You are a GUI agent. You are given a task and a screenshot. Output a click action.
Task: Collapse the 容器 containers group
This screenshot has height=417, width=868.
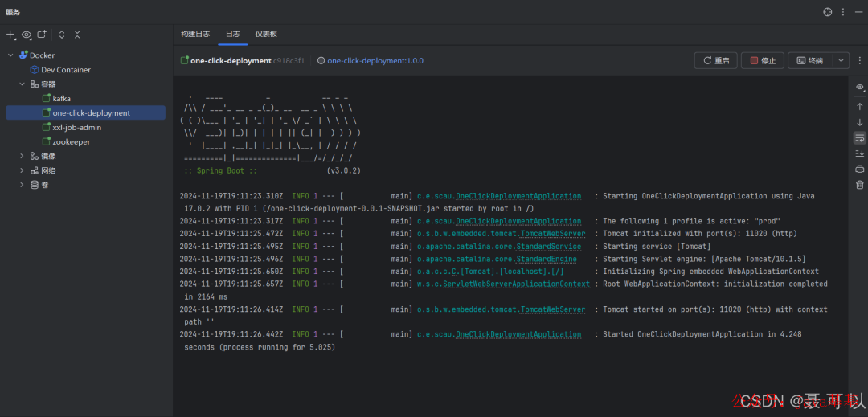pos(23,84)
